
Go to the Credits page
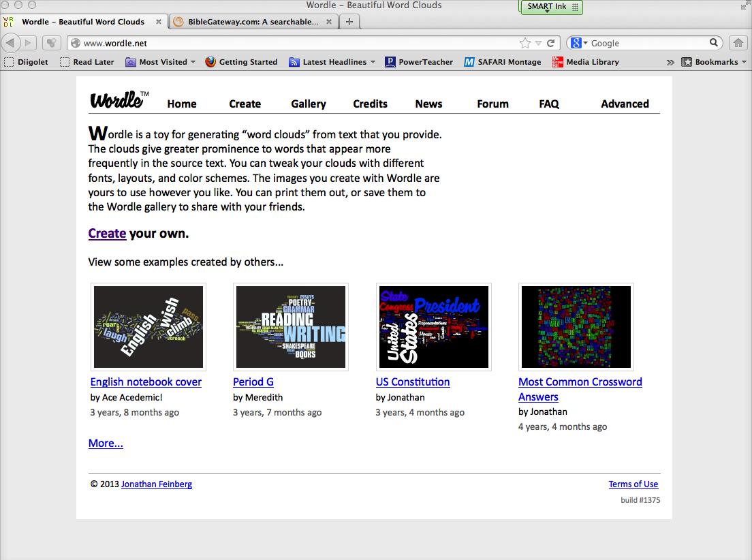[371, 104]
